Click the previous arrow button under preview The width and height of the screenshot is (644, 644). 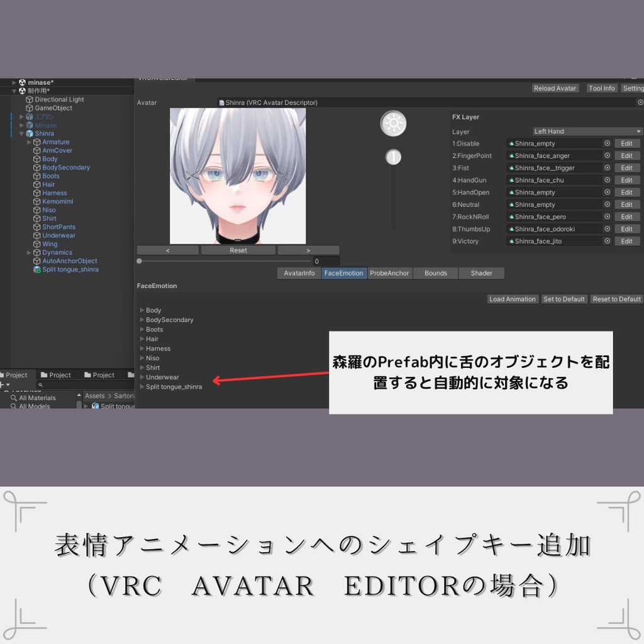click(x=167, y=250)
